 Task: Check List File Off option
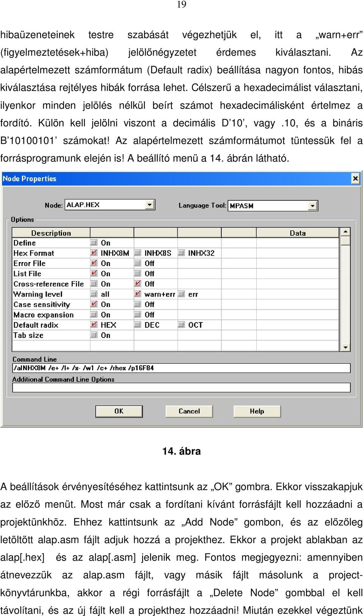click(138, 273)
